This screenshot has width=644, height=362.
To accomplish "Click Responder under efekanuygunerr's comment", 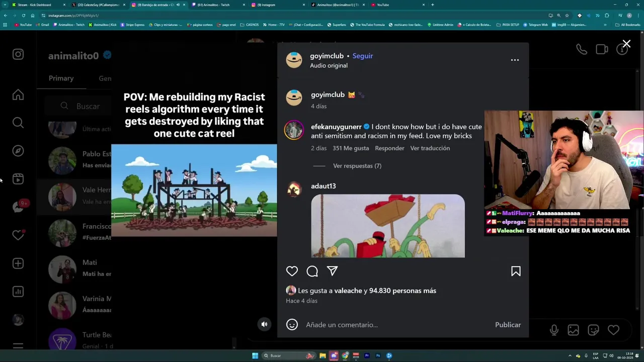I will pyautogui.click(x=389, y=148).
